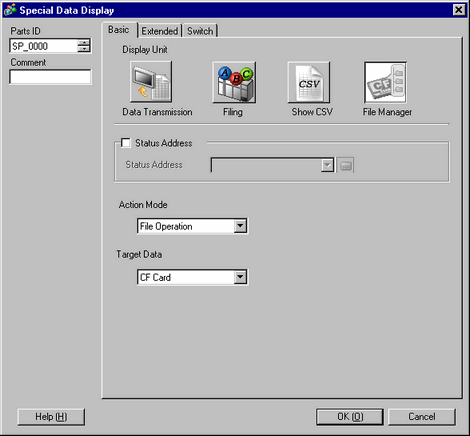The image size is (470, 436).
Task: Click the Cancel button
Action: coord(422,417)
